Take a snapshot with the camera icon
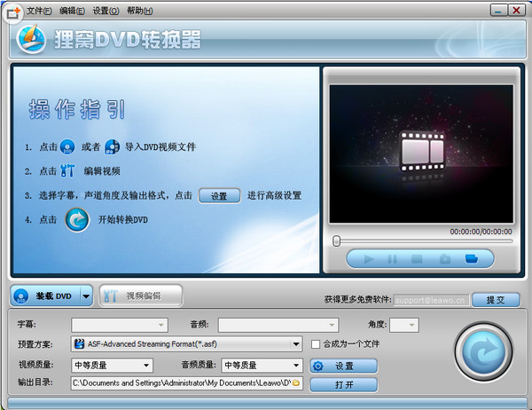Image resolution: width=532 pixels, height=410 pixels. click(x=445, y=259)
